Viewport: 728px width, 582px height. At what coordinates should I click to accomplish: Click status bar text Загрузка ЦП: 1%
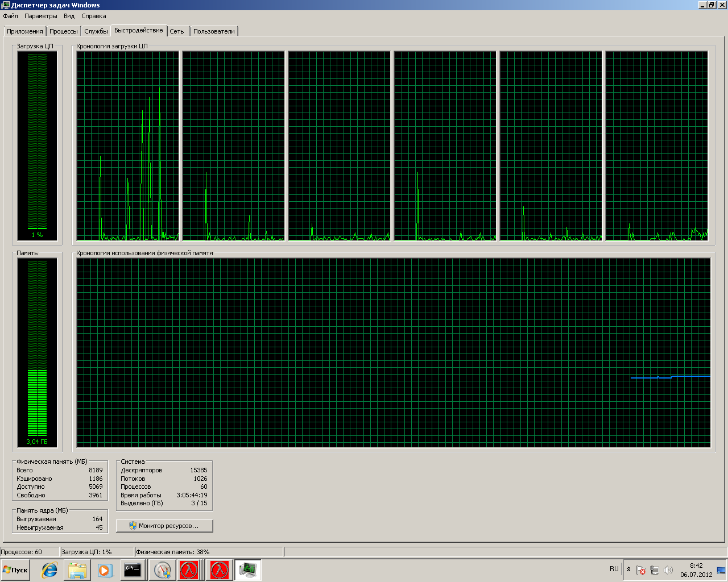pos(86,552)
